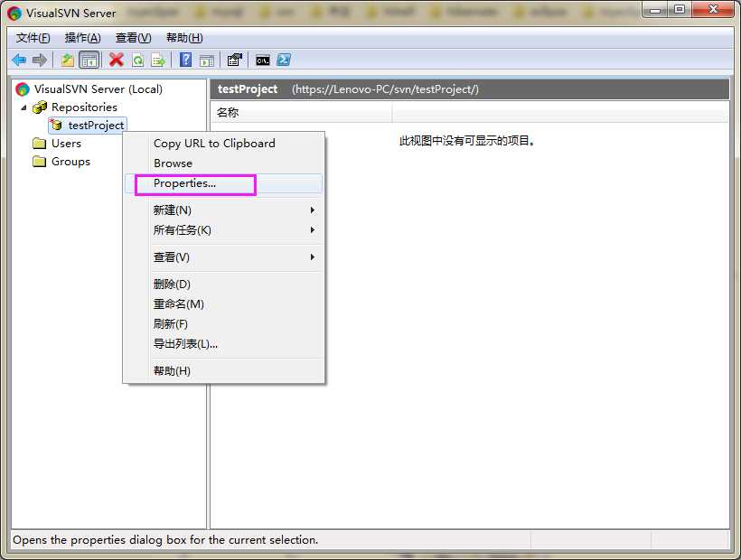Click the blue Back arrow in toolbar
This screenshot has width=741, height=560.
[19, 60]
